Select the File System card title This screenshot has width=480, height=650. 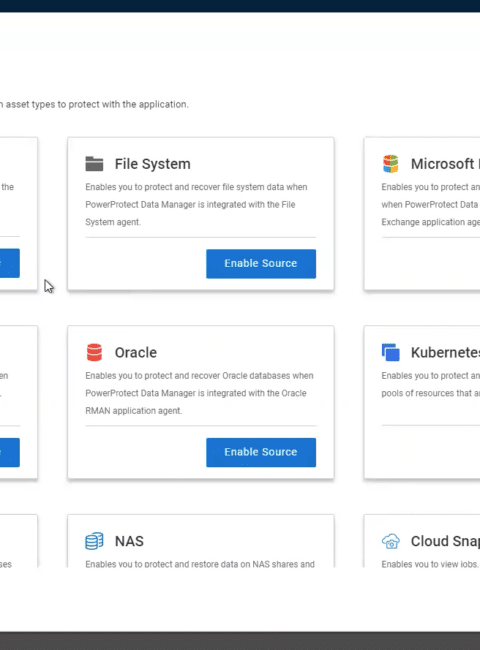(153, 164)
